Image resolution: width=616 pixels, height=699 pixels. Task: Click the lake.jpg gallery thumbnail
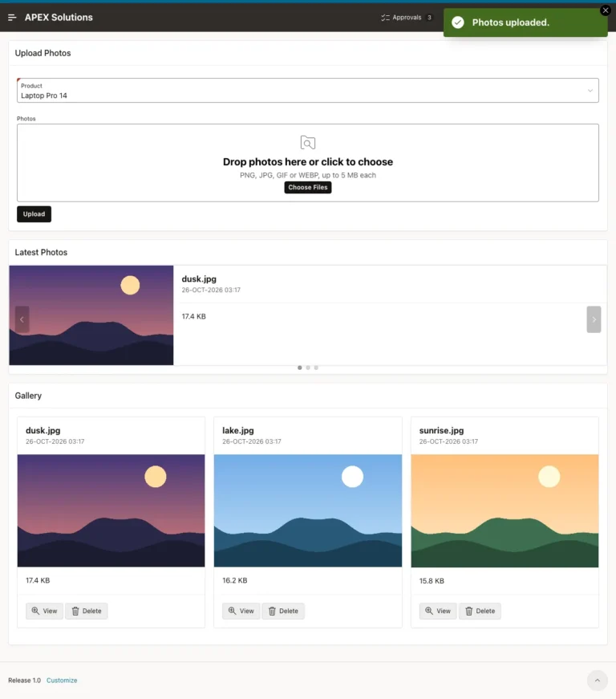308,511
